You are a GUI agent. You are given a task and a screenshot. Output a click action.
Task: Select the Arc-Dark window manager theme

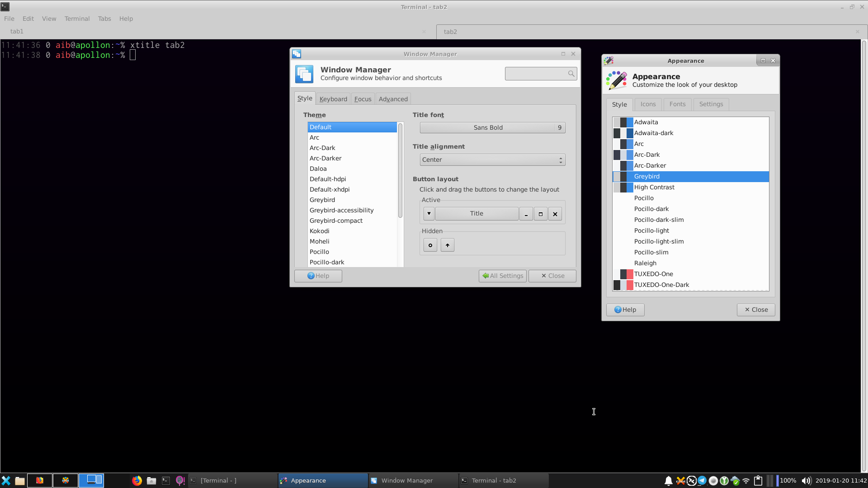point(322,148)
